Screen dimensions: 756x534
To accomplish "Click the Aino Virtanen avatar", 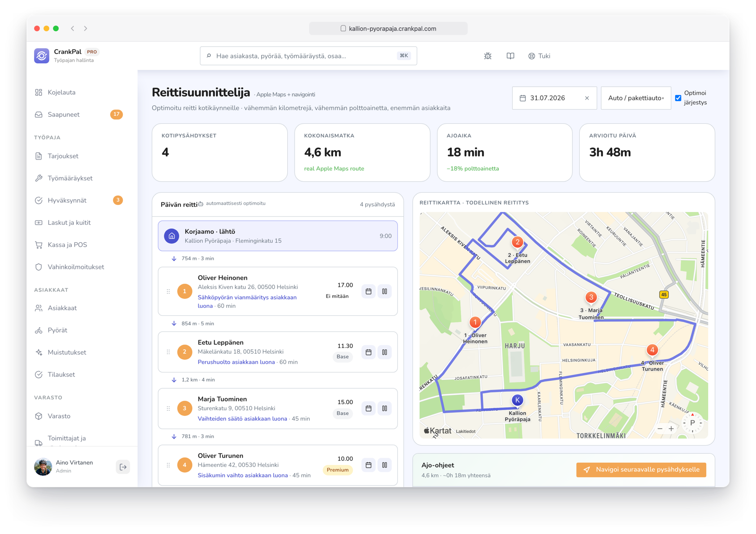I will click(x=43, y=467).
